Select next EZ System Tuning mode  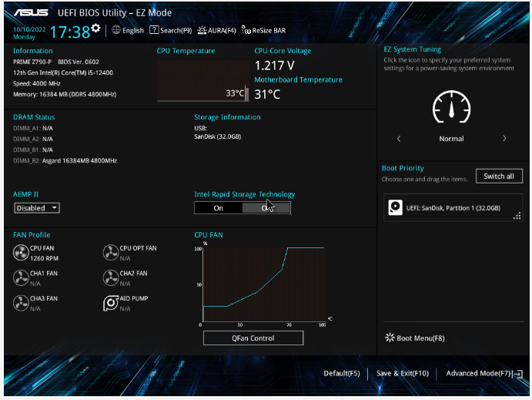coord(504,138)
